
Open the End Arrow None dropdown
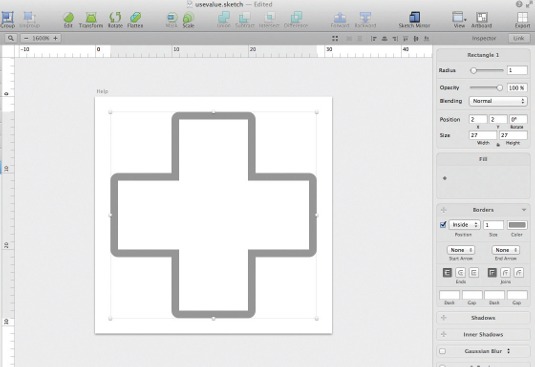506,250
